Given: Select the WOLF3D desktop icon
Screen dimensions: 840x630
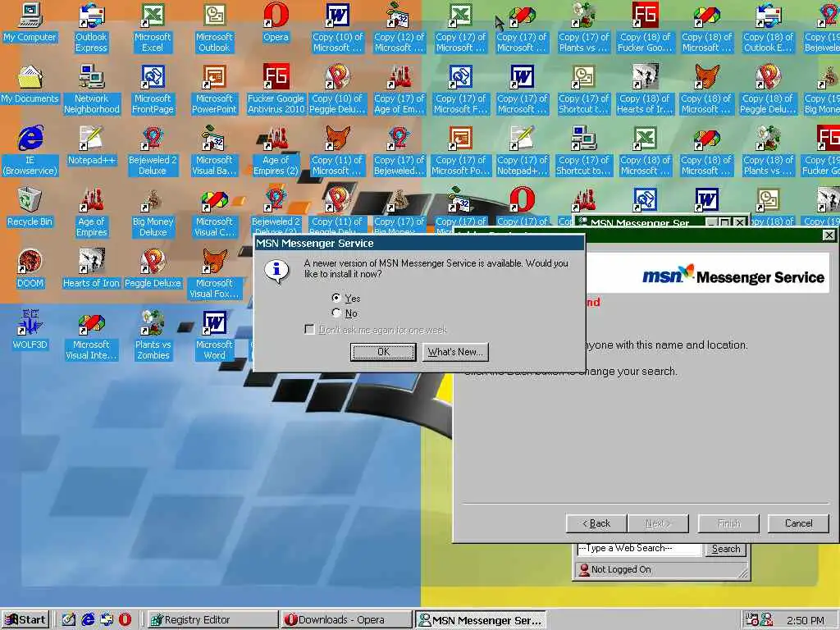Looking at the screenshot, I should coord(30,331).
